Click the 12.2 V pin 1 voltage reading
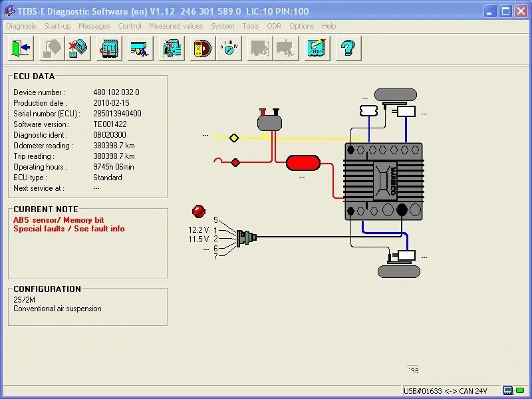532x399 pixels. pyautogui.click(x=198, y=230)
